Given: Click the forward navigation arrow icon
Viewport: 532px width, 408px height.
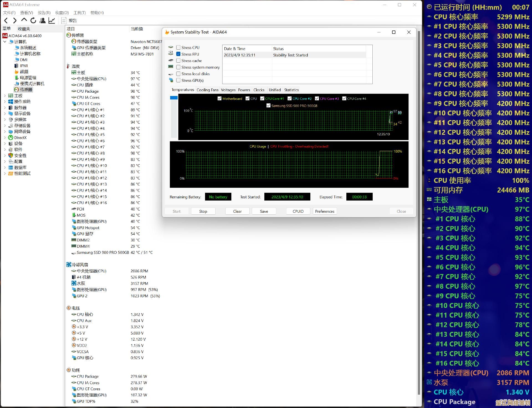Looking at the screenshot, I should coord(15,21).
